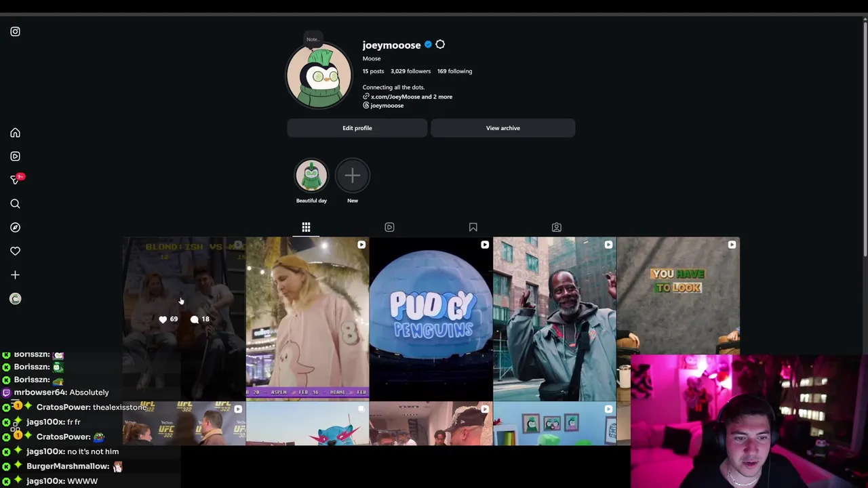
Task: Click the verified badge beside joeymooose
Action: pyautogui.click(x=428, y=45)
